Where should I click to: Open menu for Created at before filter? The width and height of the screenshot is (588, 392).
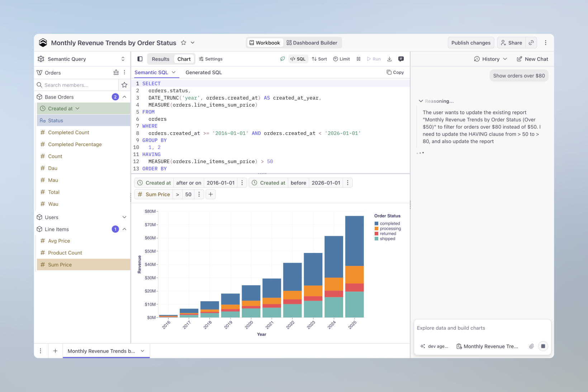pyautogui.click(x=347, y=183)
